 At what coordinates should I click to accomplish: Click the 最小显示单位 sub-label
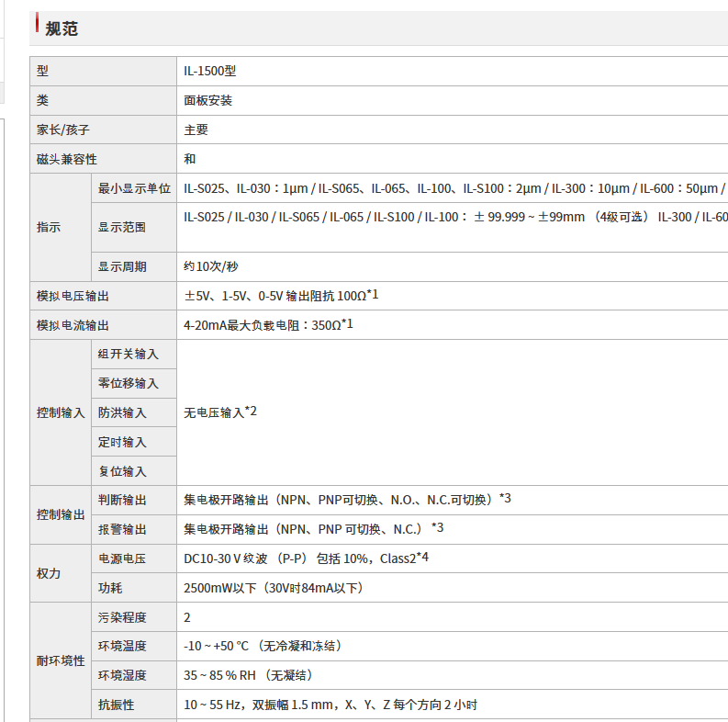(x=134, y=188)
